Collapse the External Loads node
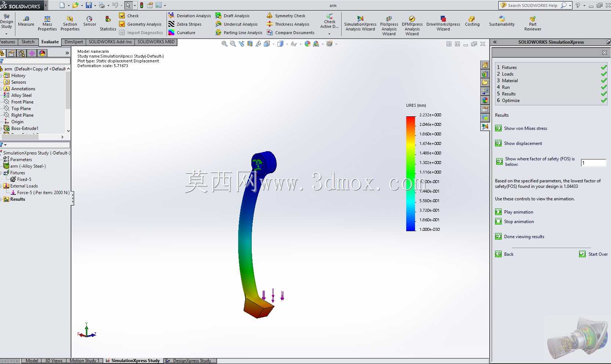Viewport: 611px width, 364px height. (x=1, y=186)
